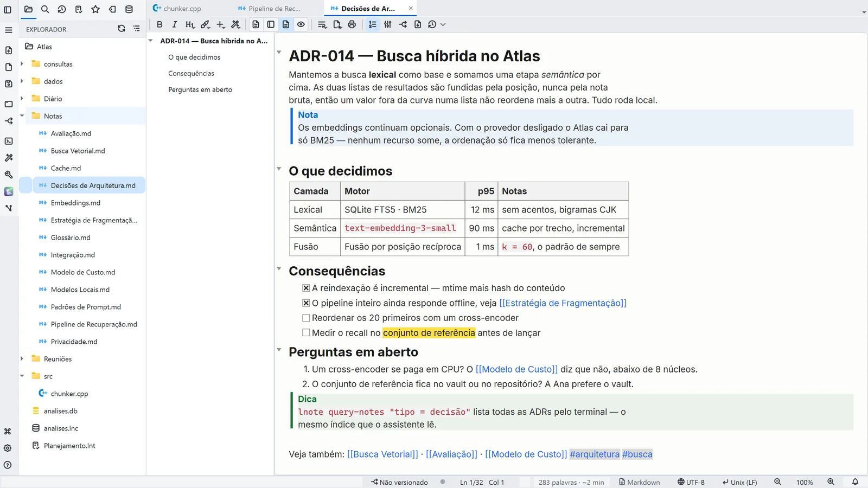Open the database panel icon in sidebar header
868x488 pixels.
pos(129,9)
